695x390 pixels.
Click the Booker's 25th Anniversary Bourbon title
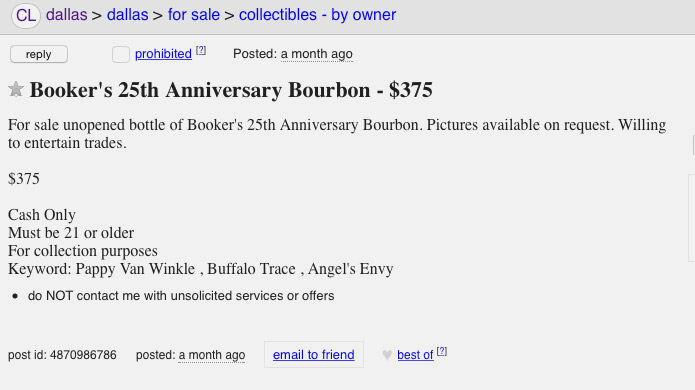231,90
